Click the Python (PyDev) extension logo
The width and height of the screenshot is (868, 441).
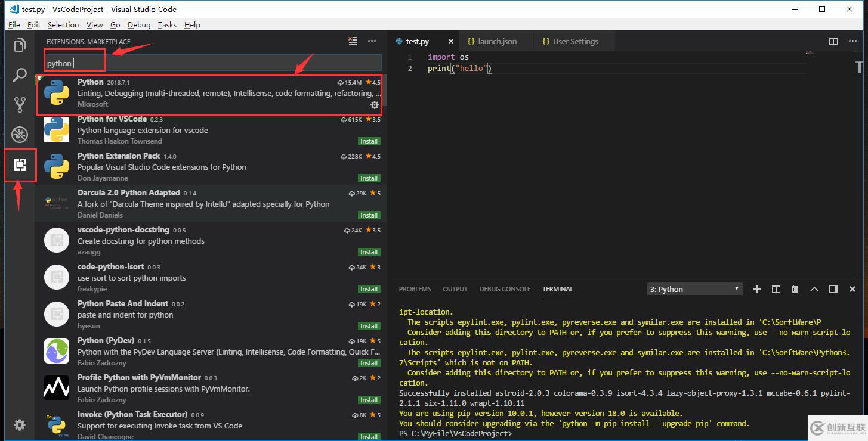(x=57, y=351)
